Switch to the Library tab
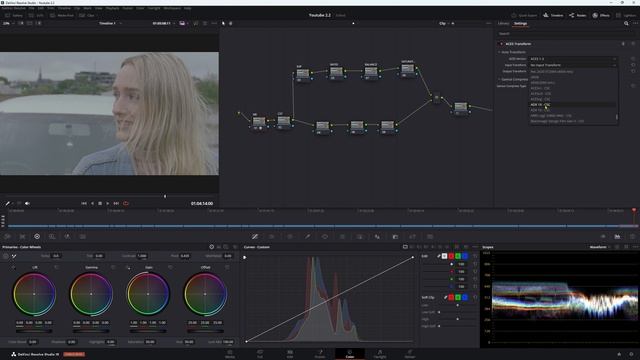 (x=503, y=23)
